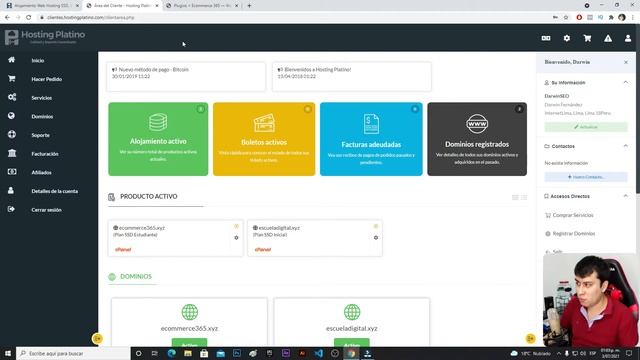Image resolution: width=640 pixels, height=360 pixels.
Task: Open Soporte in the sidebar
Action: point(40,135)
